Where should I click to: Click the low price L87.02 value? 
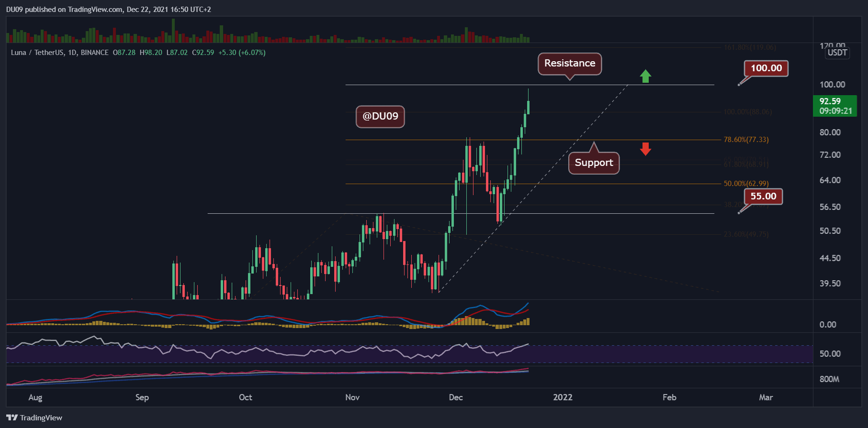click(177, 53)
